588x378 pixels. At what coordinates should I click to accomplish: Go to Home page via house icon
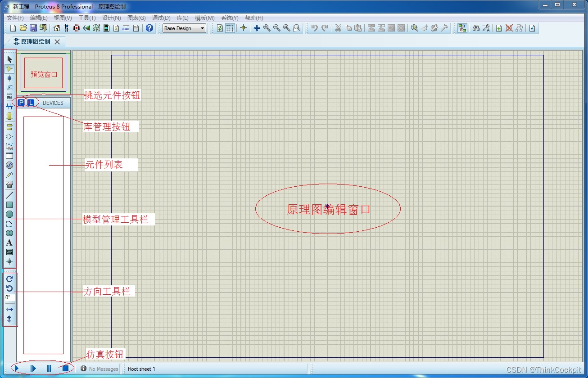click(57, 28)
